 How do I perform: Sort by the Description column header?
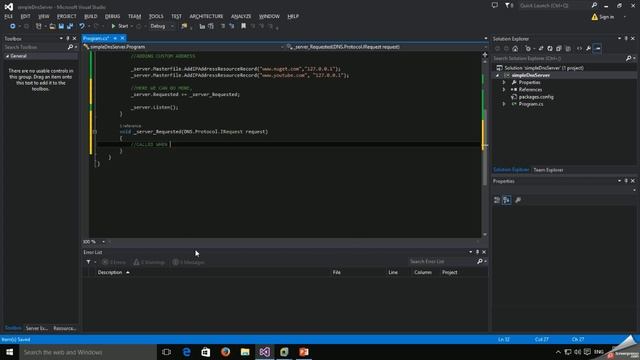tap(110, 272)
